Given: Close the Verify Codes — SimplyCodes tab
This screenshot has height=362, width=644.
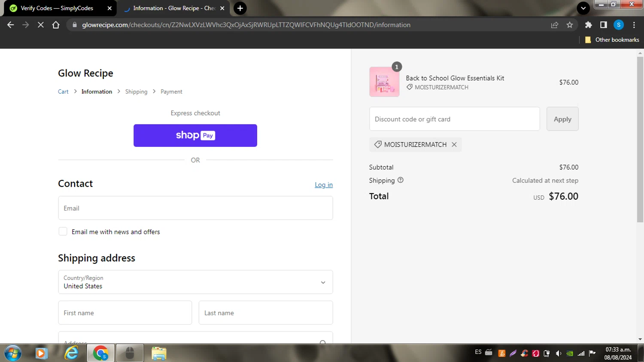Looking at the screenshot, I should [x=109, y=8].
